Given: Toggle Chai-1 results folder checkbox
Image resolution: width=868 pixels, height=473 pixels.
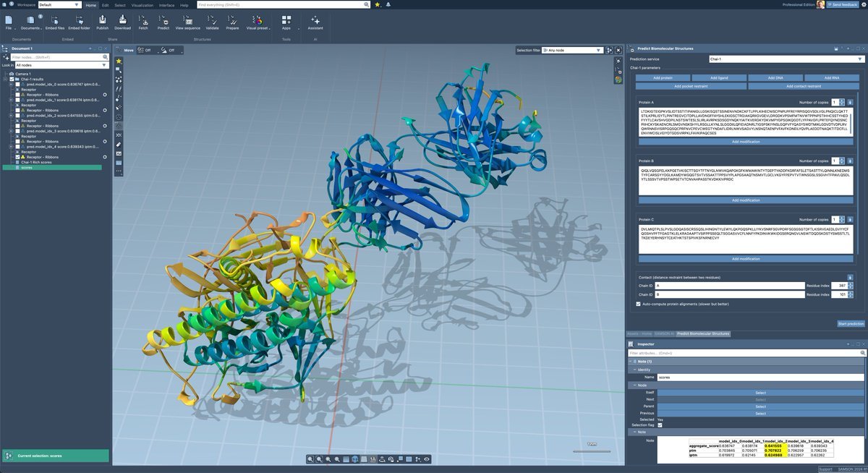Looking at the screenshot, I should pyautogui.click(x=11, y=79).
